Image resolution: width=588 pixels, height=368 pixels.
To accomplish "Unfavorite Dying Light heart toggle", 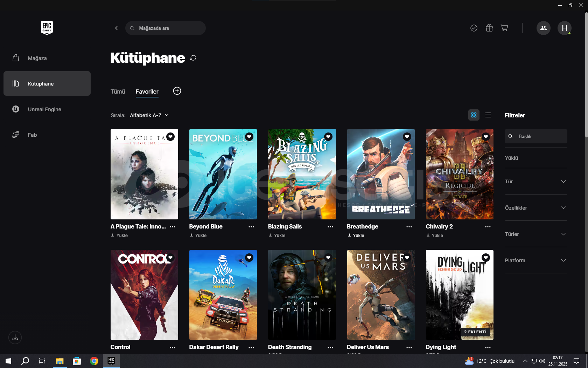I will 486,258.
